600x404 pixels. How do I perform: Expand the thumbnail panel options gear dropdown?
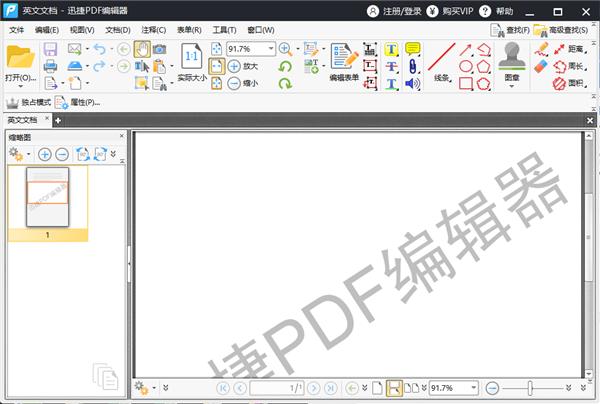[29, 154]
